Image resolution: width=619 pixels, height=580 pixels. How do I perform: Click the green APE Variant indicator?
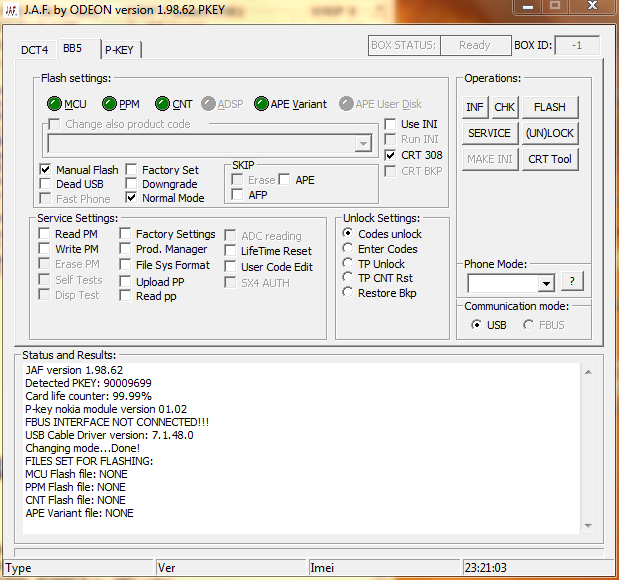[x=261, y=104]
